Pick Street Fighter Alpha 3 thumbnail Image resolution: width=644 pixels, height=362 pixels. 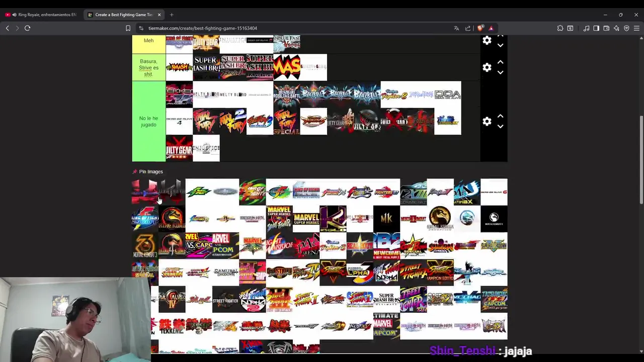click(x=360, y=273)
